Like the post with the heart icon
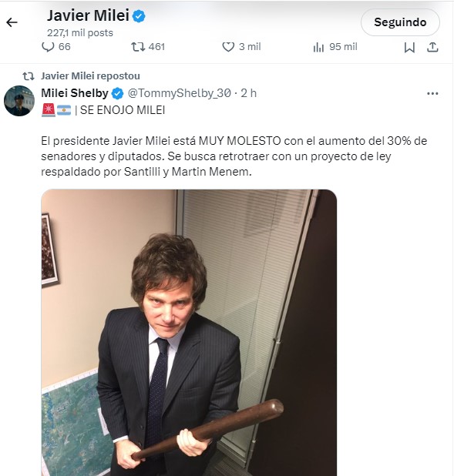Viewport: 454px width, 476px height. click(228, 47)
